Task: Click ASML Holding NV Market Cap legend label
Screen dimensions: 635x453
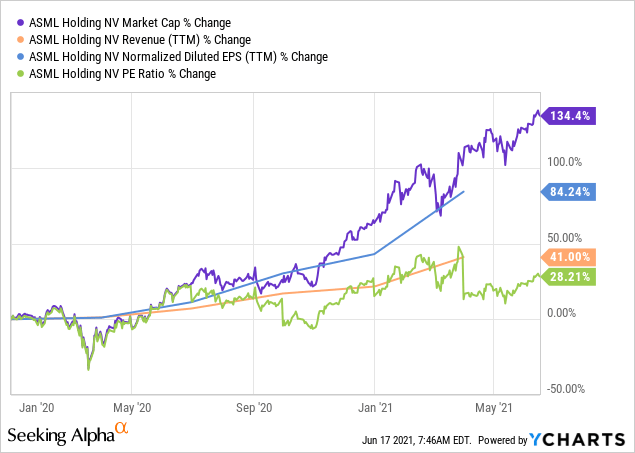Action: (130, 23)
